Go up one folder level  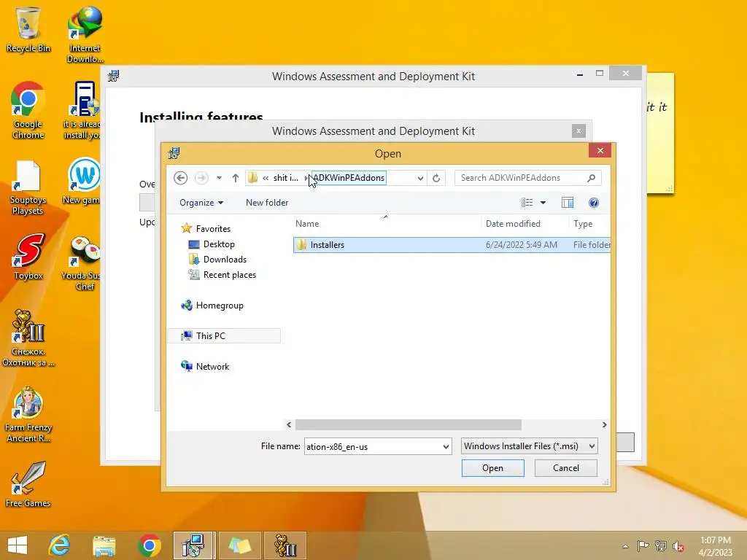pyautogui.click(x=236, y=178)
